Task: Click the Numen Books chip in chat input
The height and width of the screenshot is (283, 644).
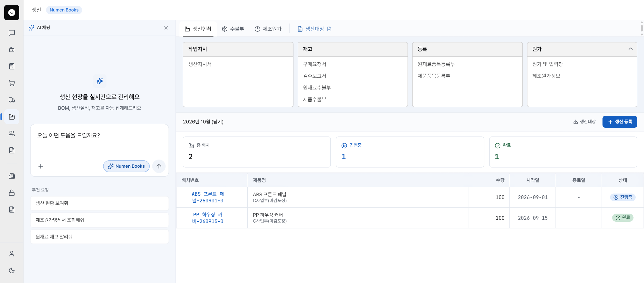Action: 126,166
